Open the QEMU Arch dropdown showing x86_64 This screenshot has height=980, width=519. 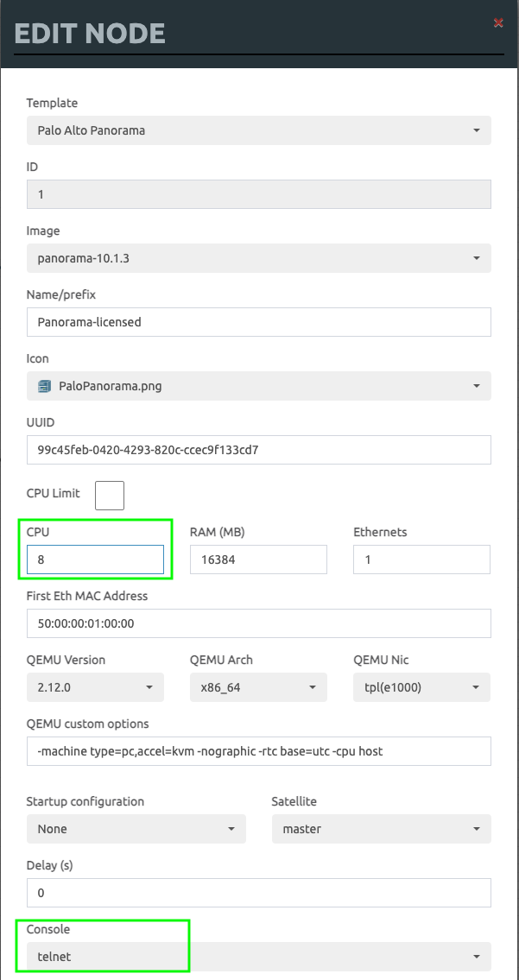tap(258, 687)
